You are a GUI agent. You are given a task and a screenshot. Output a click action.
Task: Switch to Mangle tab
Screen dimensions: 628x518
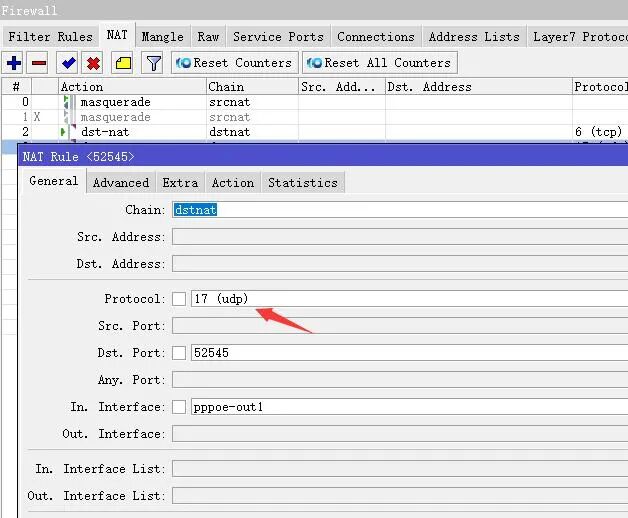163,37
